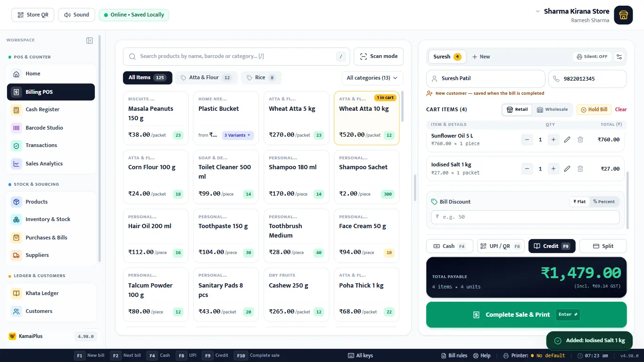Open the store profile shop icon
644x362 pixels.
pyautogui.click(x=623, y=15)
